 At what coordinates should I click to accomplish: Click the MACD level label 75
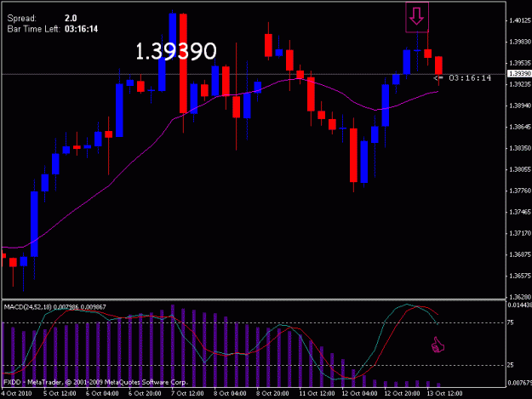click(510, 322)
